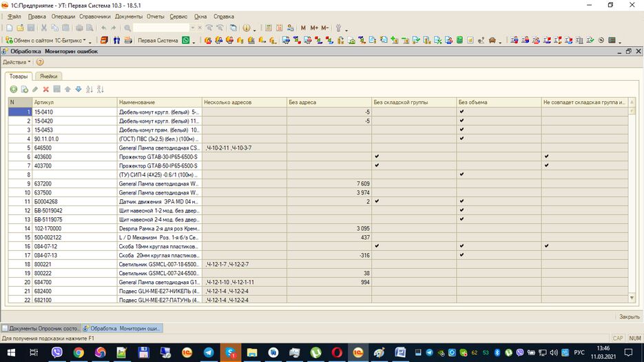Click into the toolbar search input field
This screenshot has height=362, width=644.
click(x=160, y=28)
